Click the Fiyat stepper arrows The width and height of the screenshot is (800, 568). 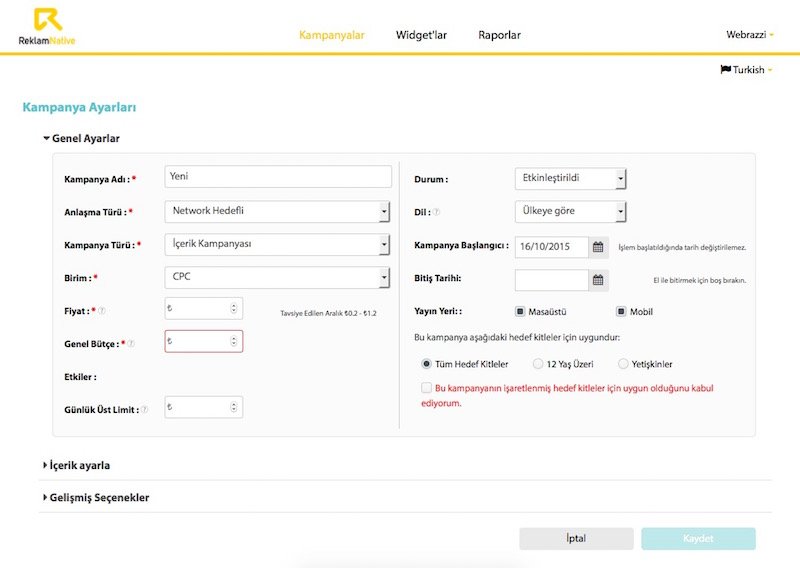coord(234,310)
